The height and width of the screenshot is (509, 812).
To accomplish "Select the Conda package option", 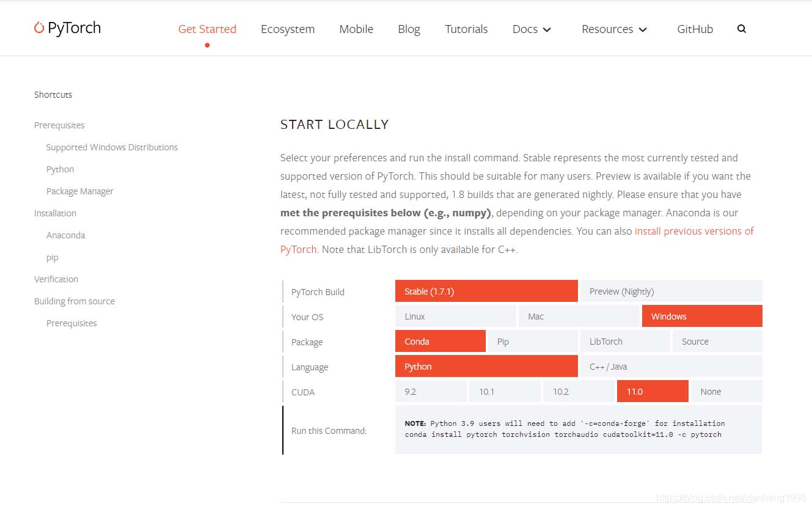I will pyautogui.click(x=441, y=341).
